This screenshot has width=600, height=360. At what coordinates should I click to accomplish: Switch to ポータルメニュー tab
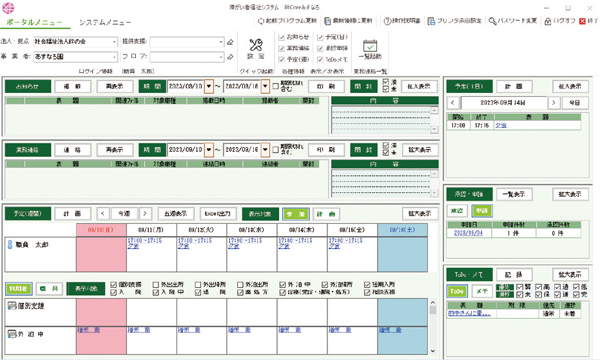pyautogui.click(x=34, y=22)
